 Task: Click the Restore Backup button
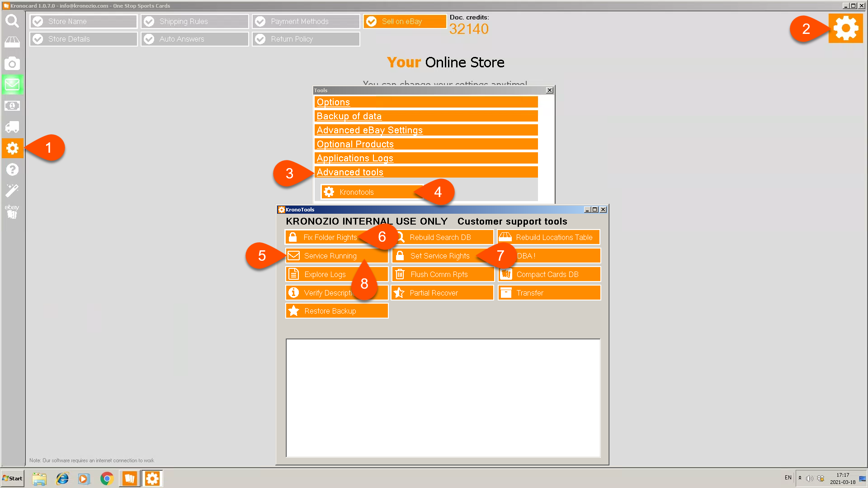point(336,311)
